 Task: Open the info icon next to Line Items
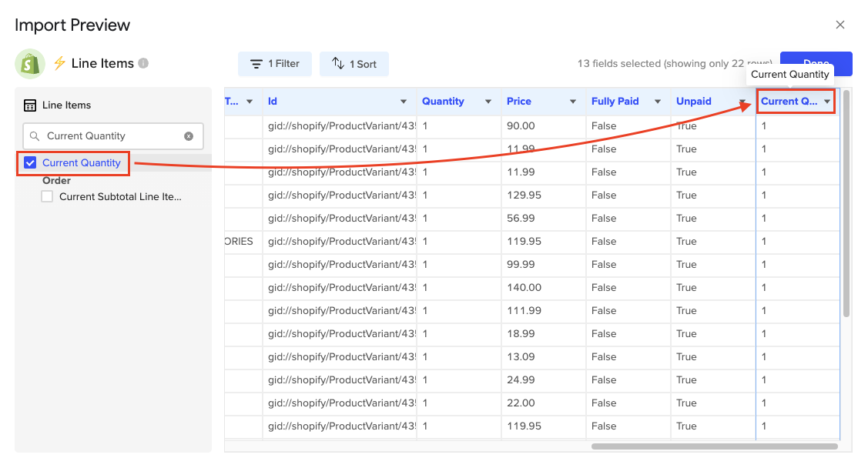point(143,63)
